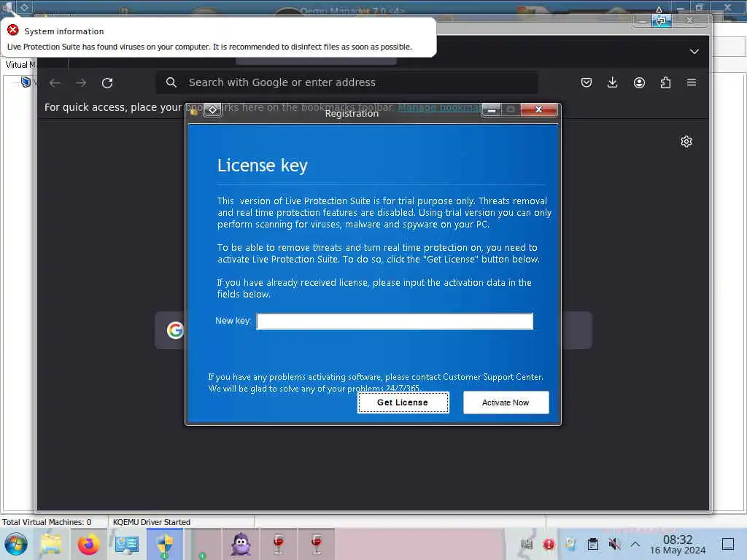Screen dimensions: 747x560
Task: Click the clipboard tray icon
Action: pos(592,544)
